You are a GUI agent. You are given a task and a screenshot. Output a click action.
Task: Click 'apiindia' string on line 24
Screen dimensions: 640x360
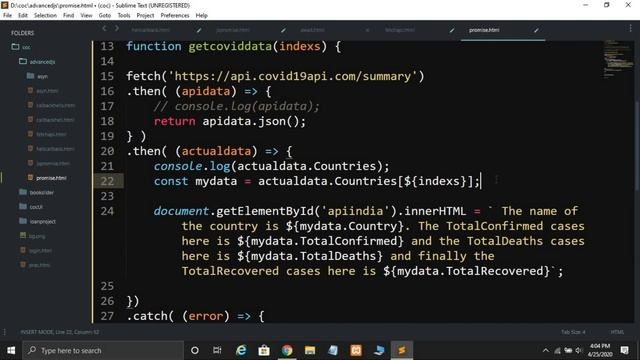(x=356, y=211)
